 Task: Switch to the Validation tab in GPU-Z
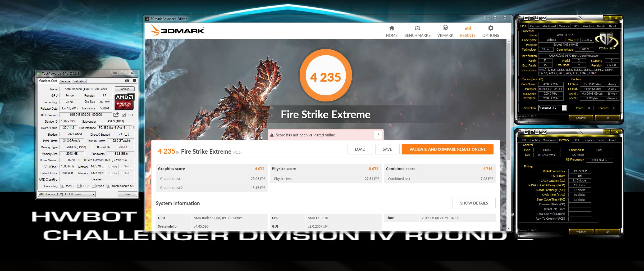point(79,81)
